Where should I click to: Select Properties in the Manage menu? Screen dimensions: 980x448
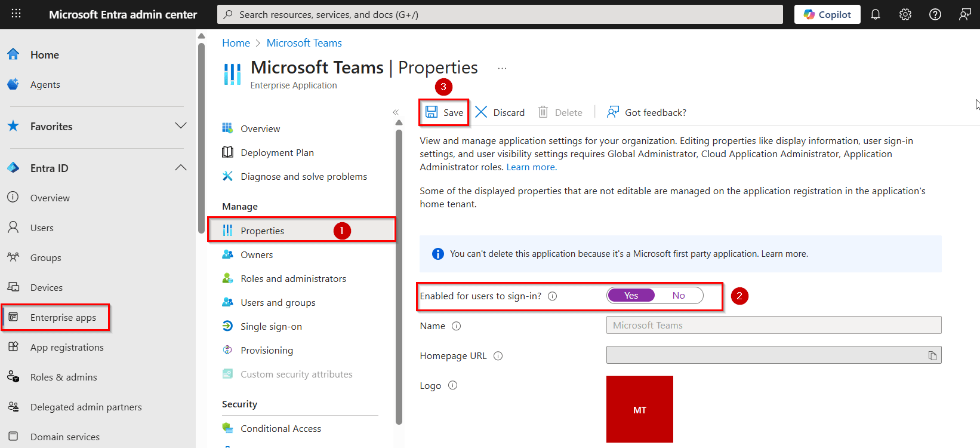point(301,231)
